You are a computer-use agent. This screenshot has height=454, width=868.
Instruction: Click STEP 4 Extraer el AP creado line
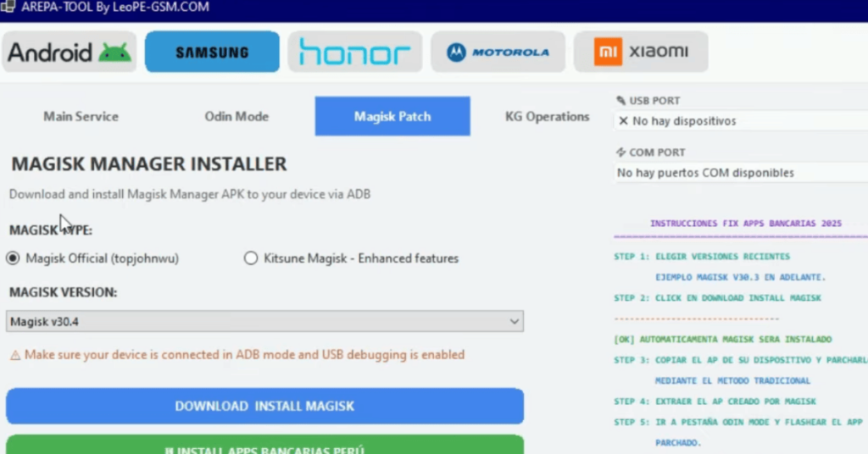coord(715,401)
